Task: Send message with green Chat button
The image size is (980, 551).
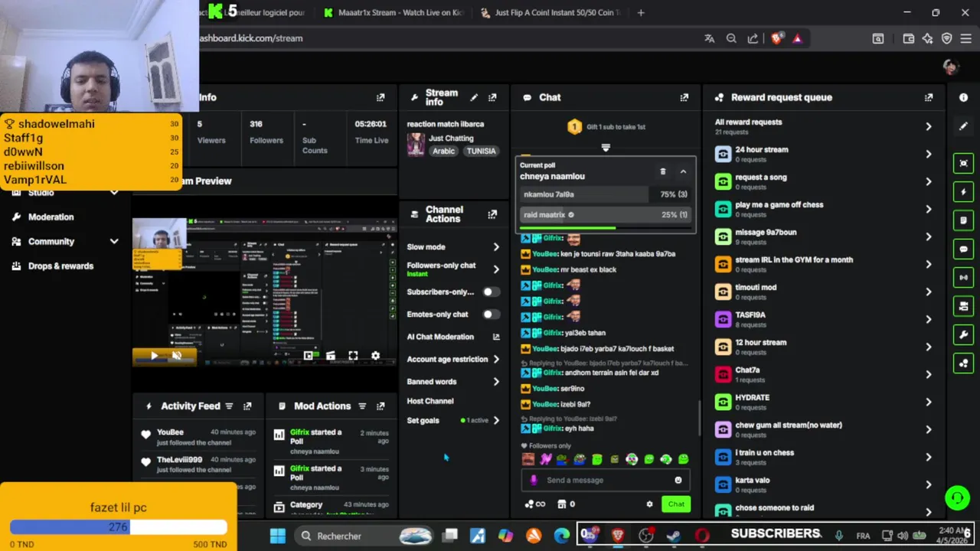Action: pyautogui.click(x=676, y=504)
